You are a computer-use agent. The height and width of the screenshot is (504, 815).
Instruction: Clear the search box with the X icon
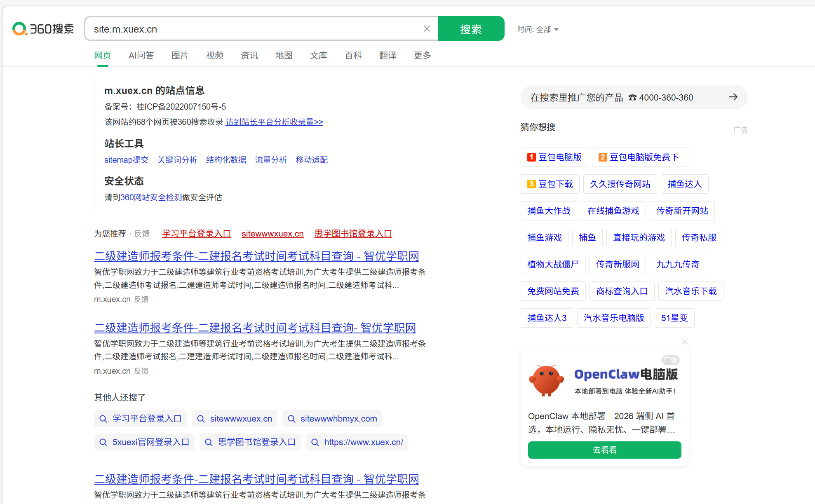(x=427, y=29)
